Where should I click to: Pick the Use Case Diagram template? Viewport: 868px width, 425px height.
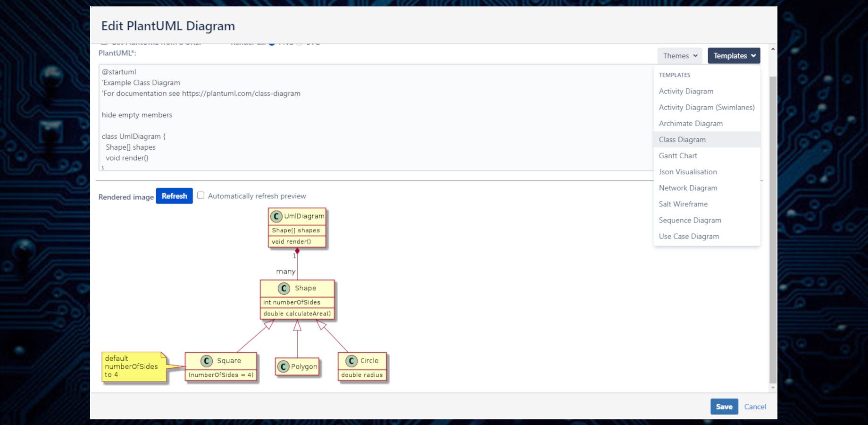tap(689, 236)
